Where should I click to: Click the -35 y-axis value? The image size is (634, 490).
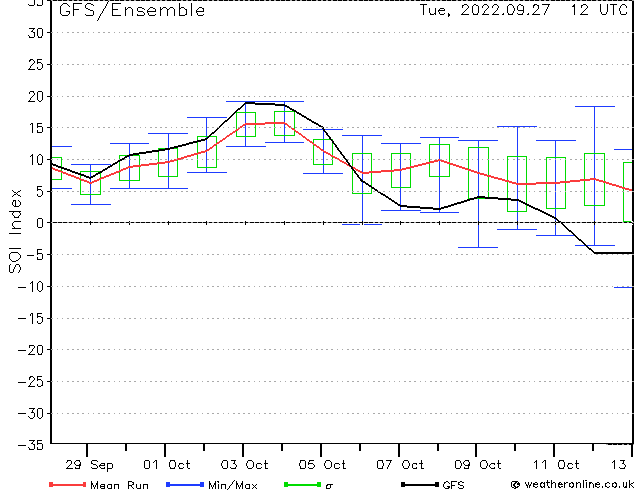coord(31,445)
